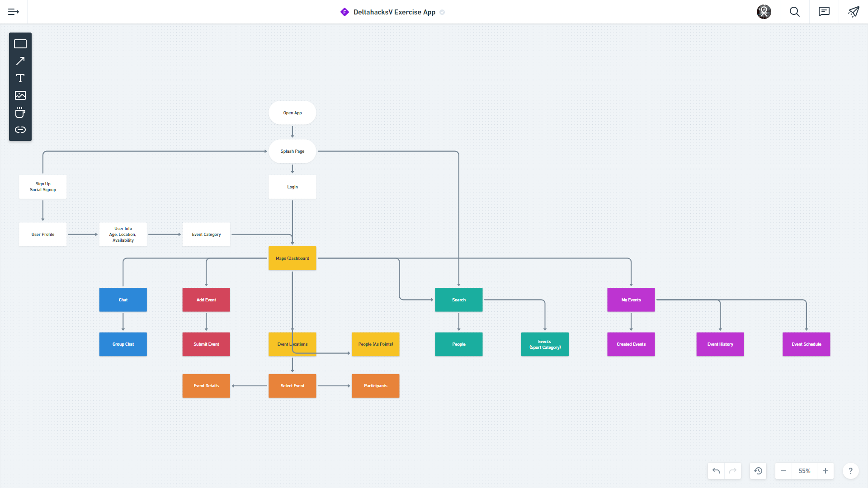868x488 pixels.
Task: Click the share paper plane icon
Action: pos(853,12)
